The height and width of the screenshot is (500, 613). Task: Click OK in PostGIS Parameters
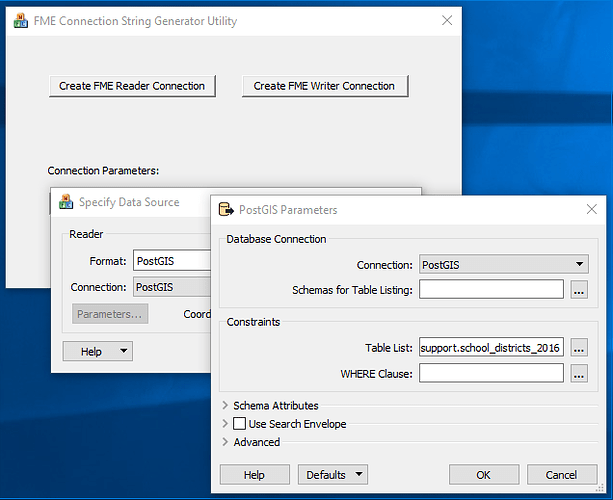click(484, 475)
